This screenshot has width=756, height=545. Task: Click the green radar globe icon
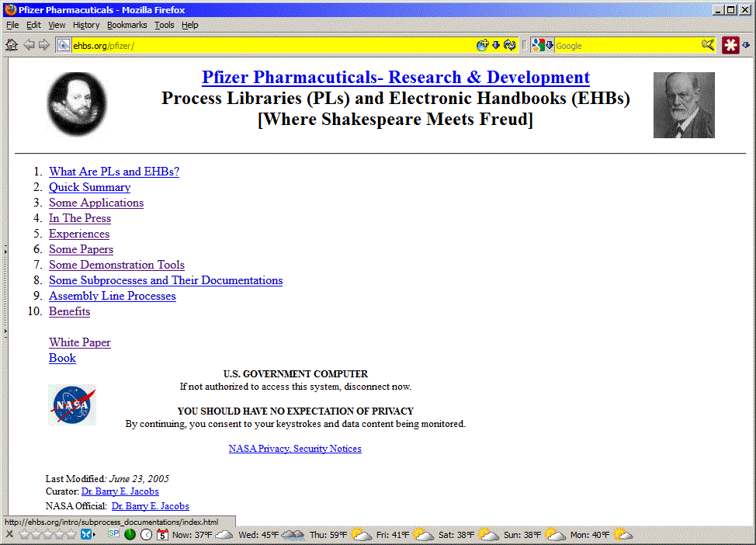coord(130,534)
